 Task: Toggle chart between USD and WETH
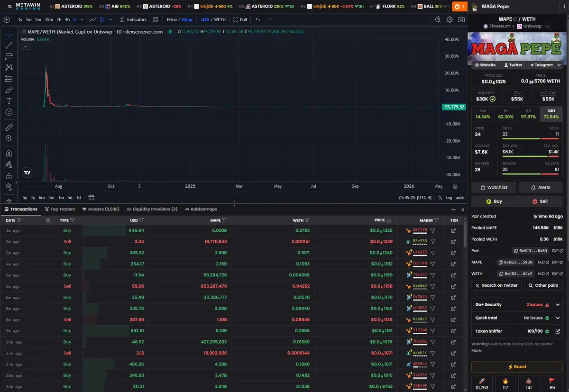point(213,19)
